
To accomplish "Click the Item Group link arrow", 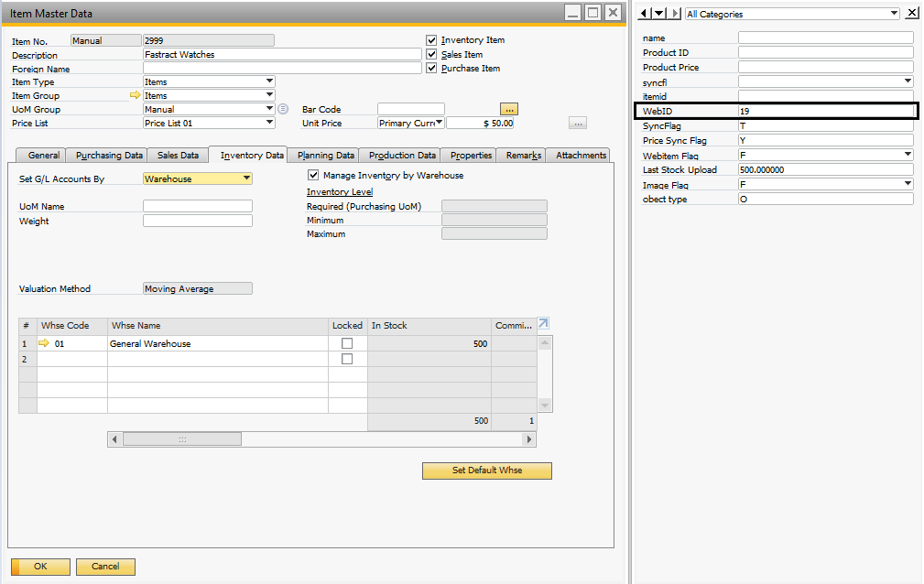I will coord(136,95).
